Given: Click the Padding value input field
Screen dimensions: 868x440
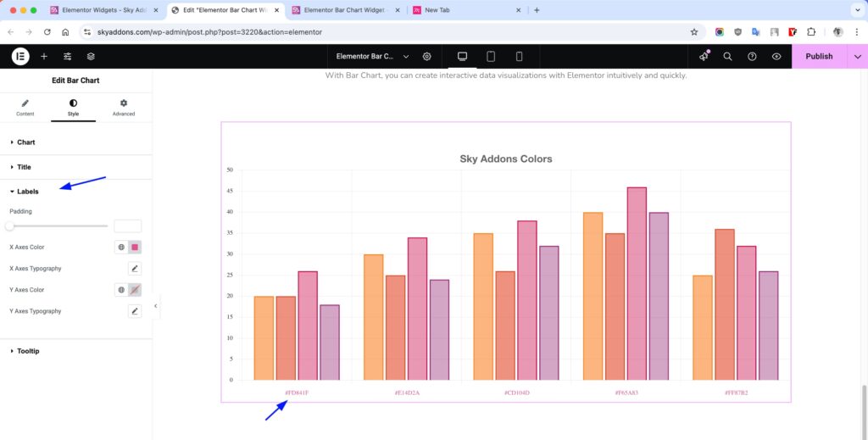Looking at the screenshot, I should click(x=127, y=226).
